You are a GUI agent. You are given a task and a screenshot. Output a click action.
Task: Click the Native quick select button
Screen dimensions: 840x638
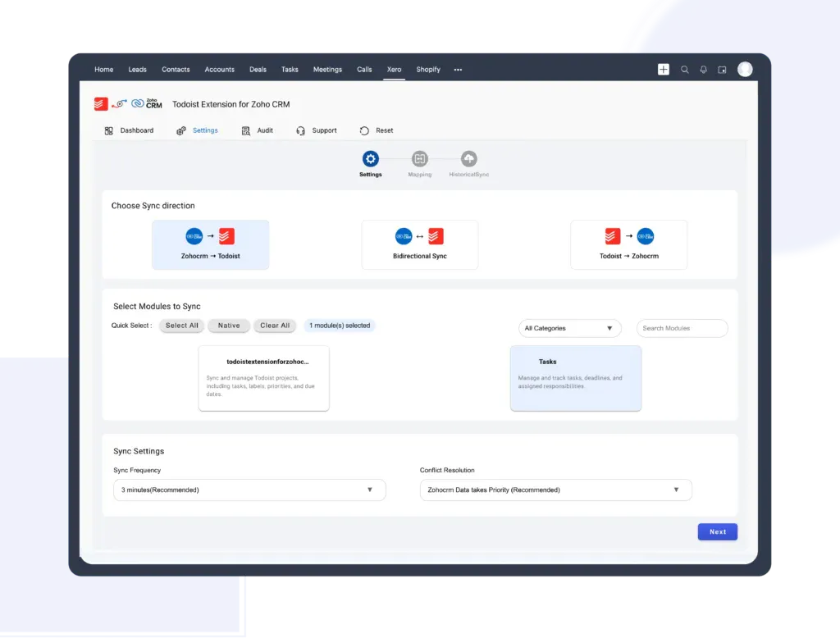(229, 326)
